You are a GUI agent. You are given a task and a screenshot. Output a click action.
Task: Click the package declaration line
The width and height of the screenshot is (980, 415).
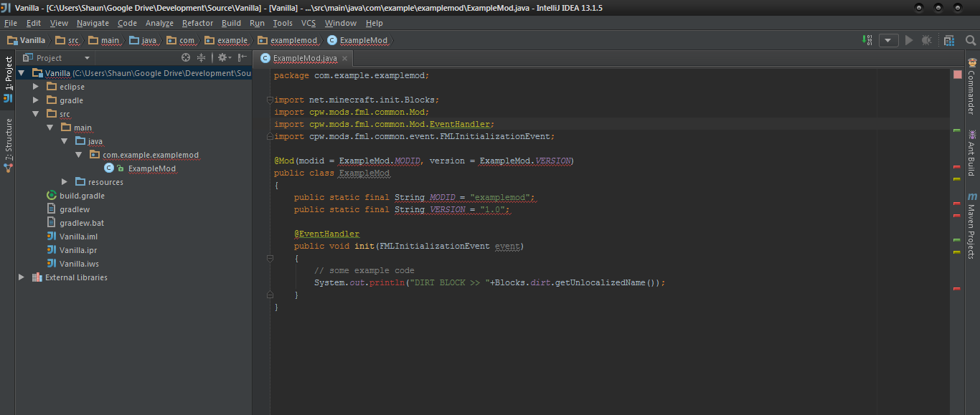pos(352,75)
